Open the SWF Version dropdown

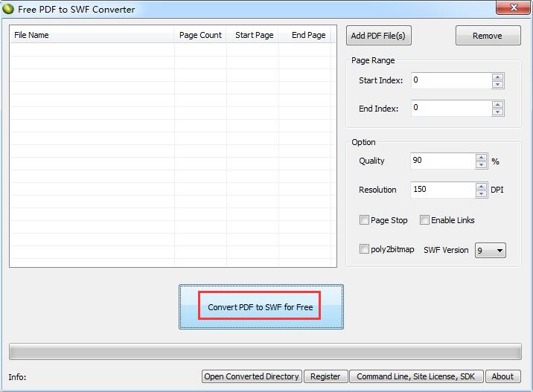click(x=490, y=251)
